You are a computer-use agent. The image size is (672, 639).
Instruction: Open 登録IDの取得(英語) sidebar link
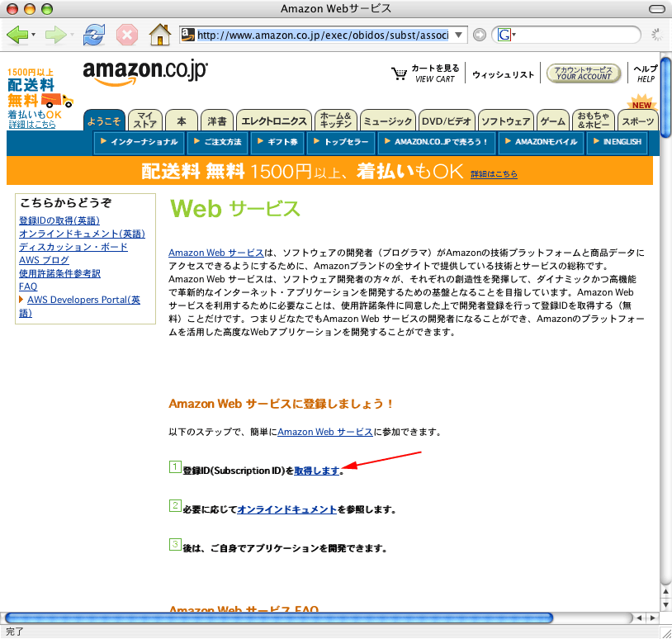point(59,220)
